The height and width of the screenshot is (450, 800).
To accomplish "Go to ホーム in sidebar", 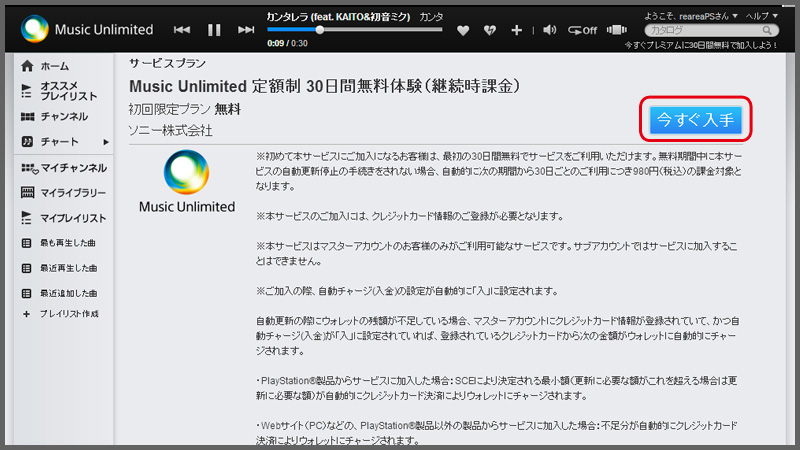I will click(x=45, y=66).
